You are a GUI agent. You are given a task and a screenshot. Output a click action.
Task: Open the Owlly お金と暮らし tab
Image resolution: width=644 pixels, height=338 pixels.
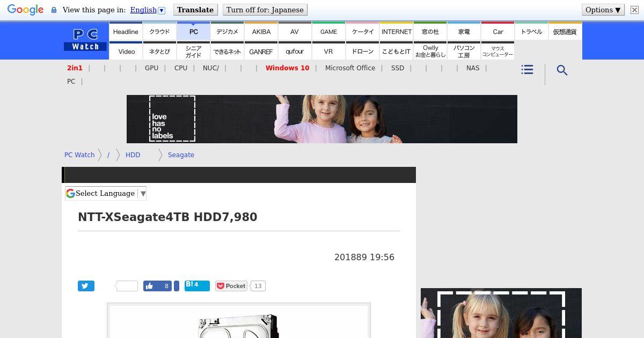point(430,51)
